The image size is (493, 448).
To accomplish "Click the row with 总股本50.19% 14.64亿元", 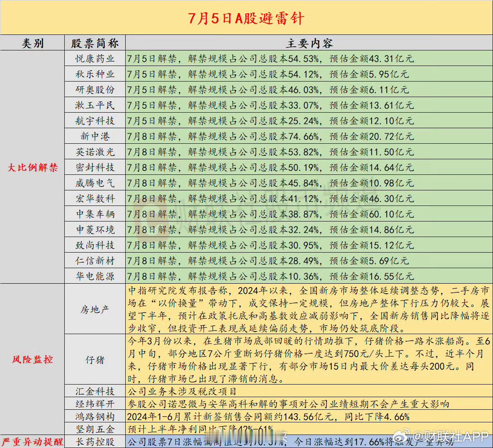I will pyautogui.click(x=309, y=168).
